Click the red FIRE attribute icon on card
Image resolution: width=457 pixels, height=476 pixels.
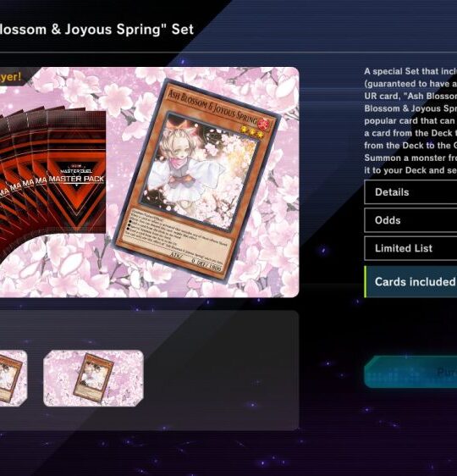click(264, 124)
